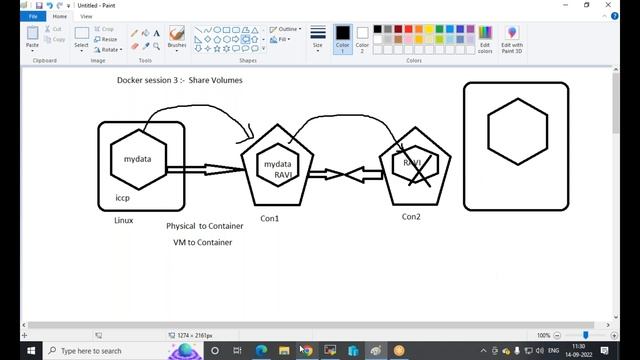Select the Eraser tool
640x360 pixels.
(134, 46)
